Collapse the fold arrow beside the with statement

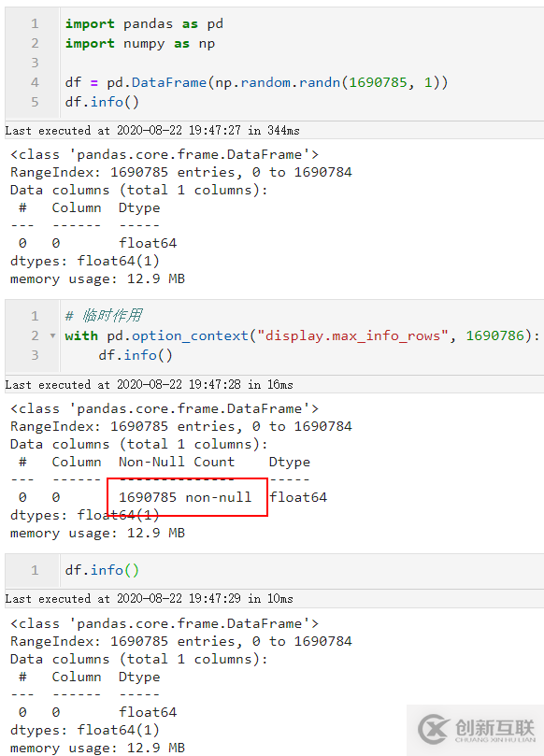point(52,335)
